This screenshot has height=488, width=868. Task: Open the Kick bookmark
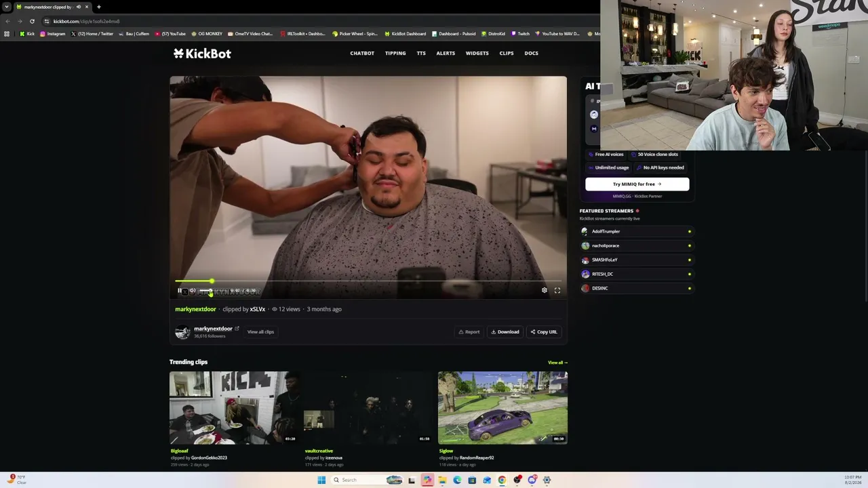pyautogui.click(x=27, y=34)
